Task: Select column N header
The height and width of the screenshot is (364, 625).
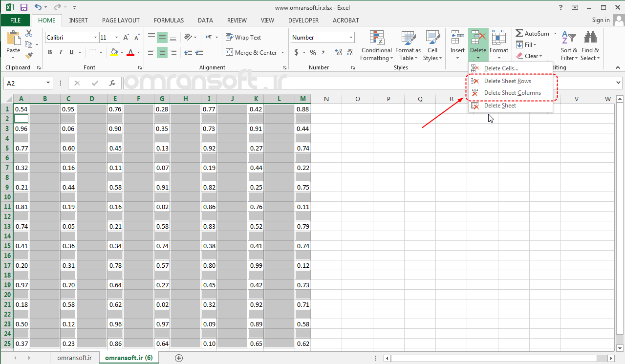Action: pos(326,99)
